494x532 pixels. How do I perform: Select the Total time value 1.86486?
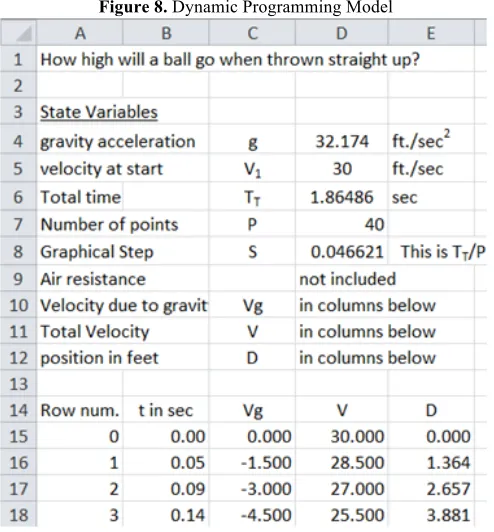pyautogui.click(x=342, y=197)
